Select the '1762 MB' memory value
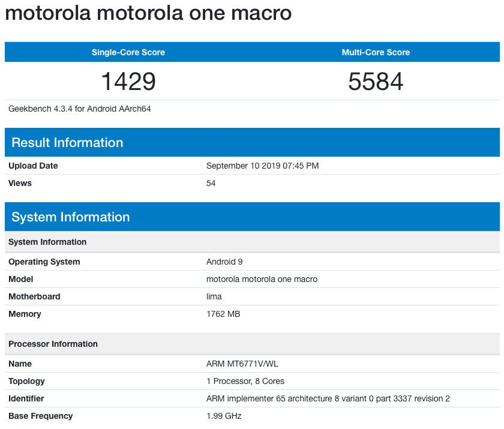Screen dimensions: 504x429 click(223, 314)
